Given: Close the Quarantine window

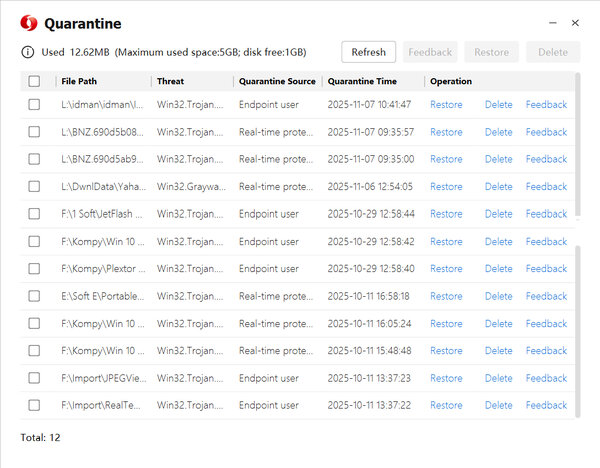Looking at the screenshot, I should tap(575, 22).
